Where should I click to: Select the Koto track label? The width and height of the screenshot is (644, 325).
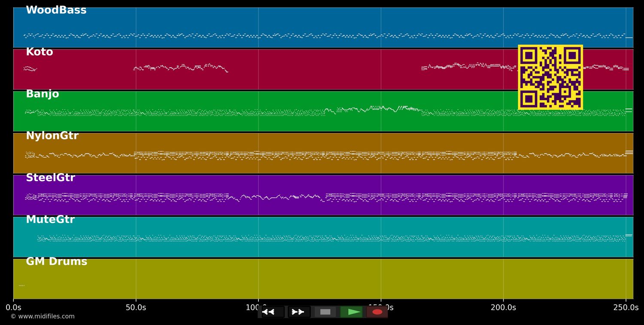click(39, 52)
